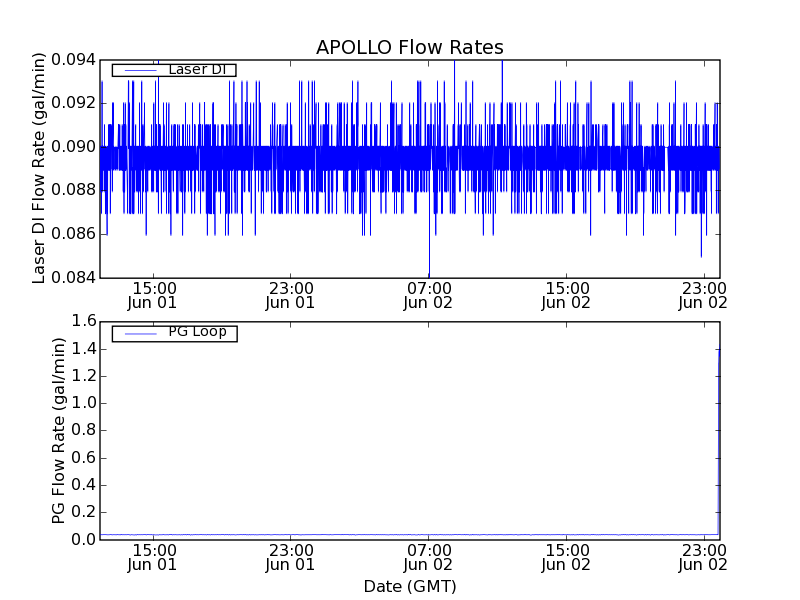Click the 0.2 tick label on PG plot
Image resolution: width=800 pixels, height=600 pixels.
84,512
